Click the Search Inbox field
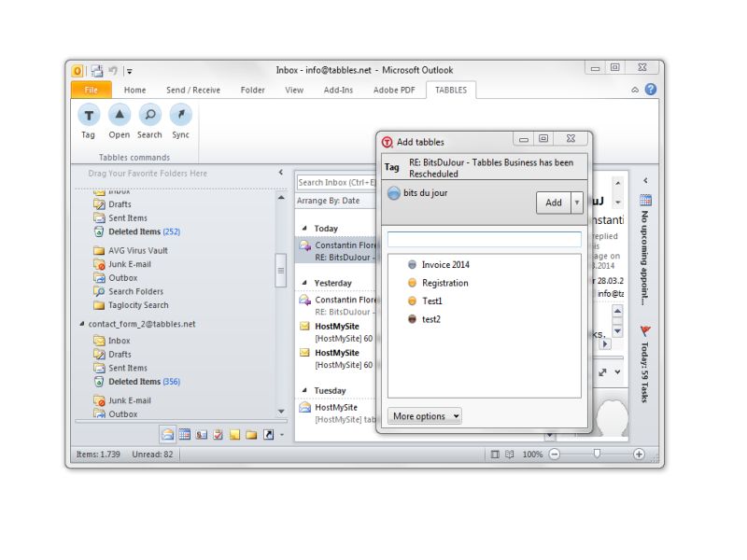This screenshot has width=747, height=560. point(336,182)
